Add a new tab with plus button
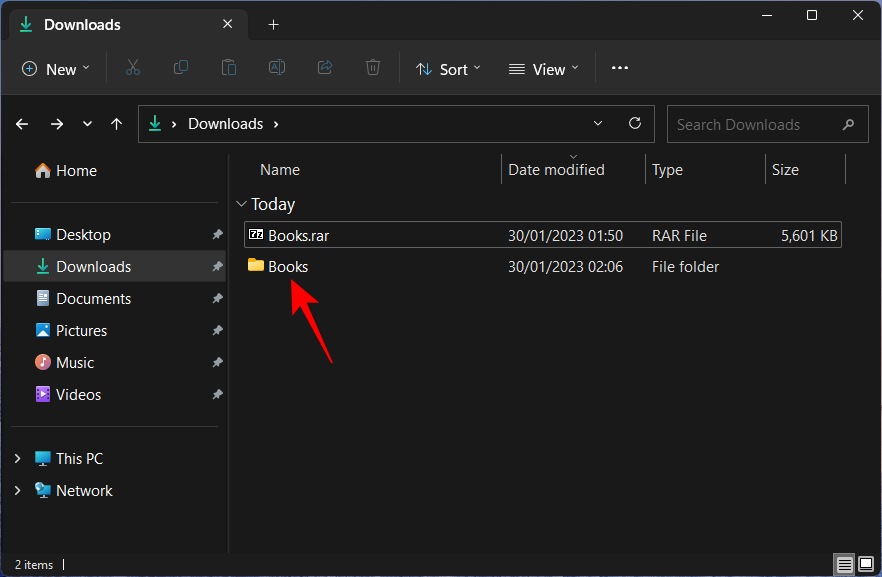 (x=273, y=25)
